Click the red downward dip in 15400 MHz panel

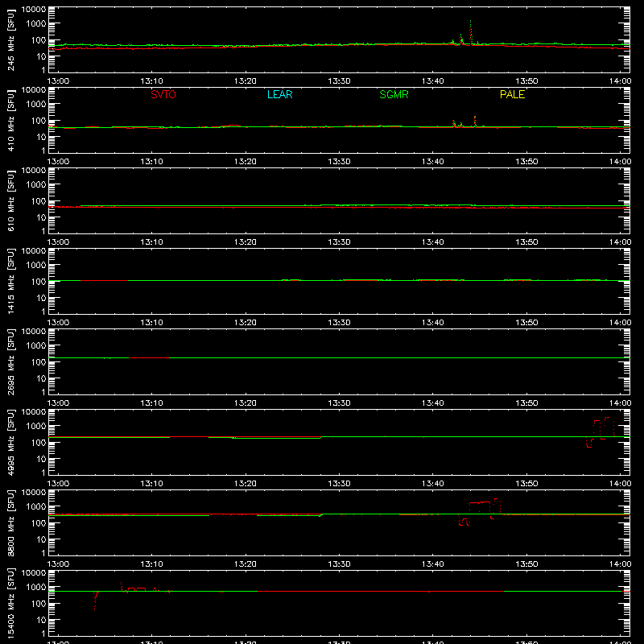pos(95,601)
